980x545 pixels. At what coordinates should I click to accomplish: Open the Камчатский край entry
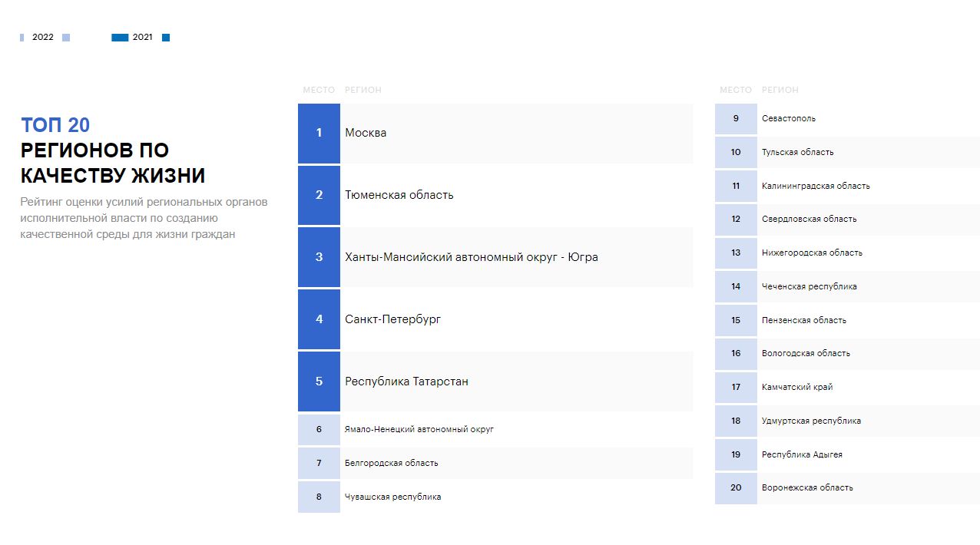[x=797, y=387]
